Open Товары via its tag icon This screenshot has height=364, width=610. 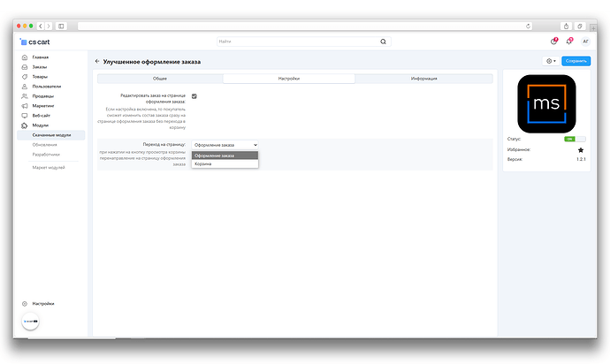(x=25, y=77)
